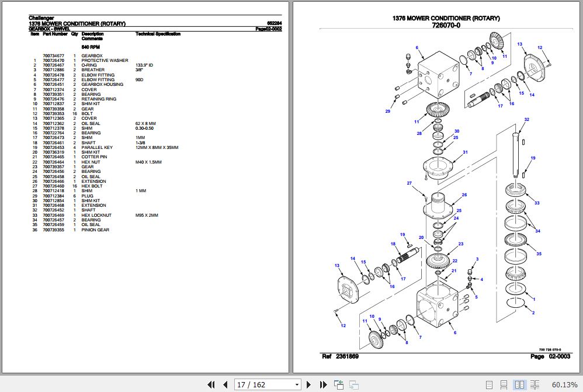This screenshot has width=583, height=392.
Task: Click callout 32 on the diagram
Action: (x=526, y=120)
